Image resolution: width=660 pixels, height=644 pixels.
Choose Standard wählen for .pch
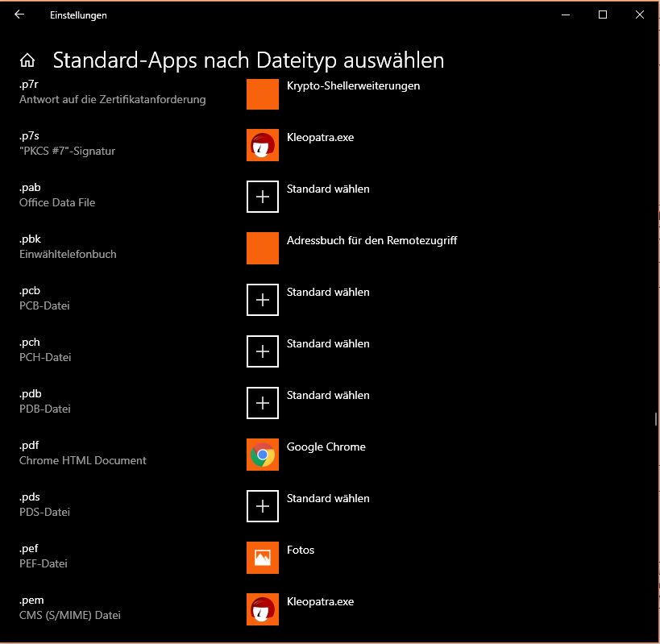(x=328, y=343)
